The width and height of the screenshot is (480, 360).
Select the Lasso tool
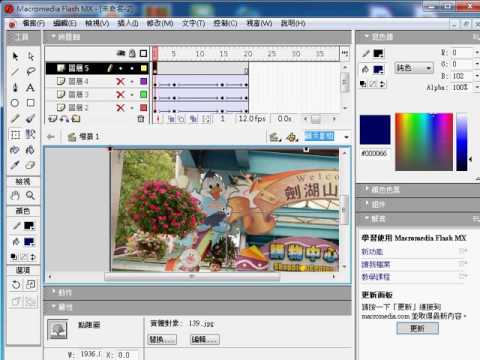31,72
